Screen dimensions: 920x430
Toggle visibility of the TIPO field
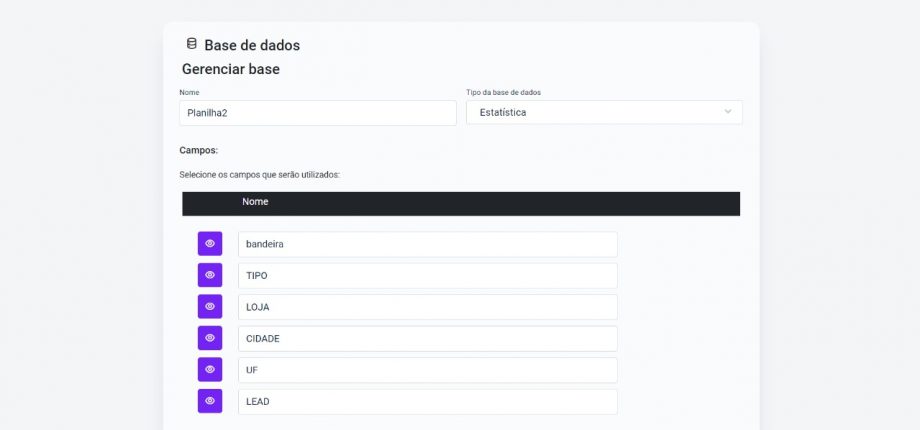point(210,275)
